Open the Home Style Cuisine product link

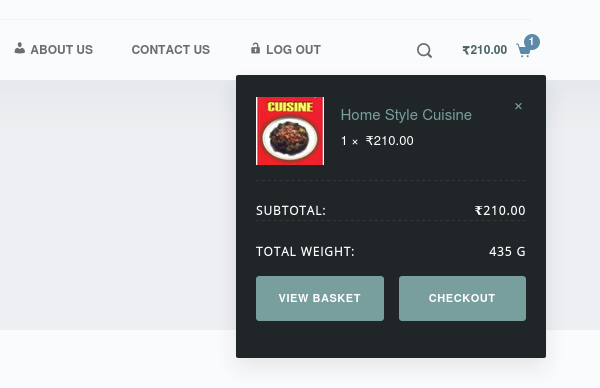[x=406, y=115]
